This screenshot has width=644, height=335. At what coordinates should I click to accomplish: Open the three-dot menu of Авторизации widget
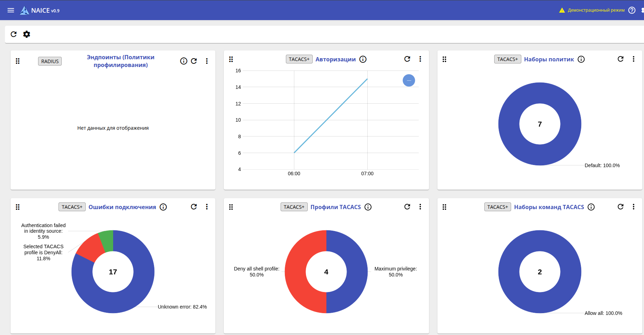pos(420,59)
